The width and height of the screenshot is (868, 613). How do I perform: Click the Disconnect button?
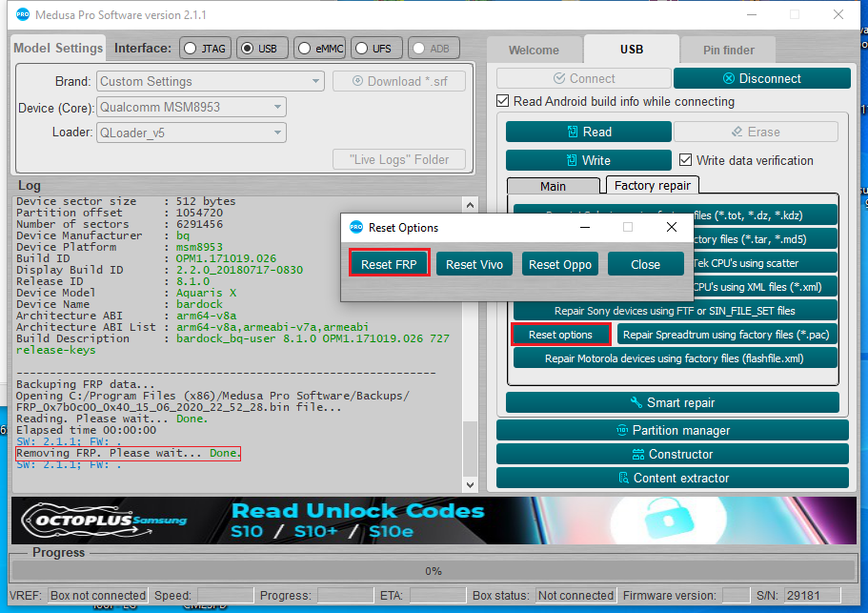(762, 78)
